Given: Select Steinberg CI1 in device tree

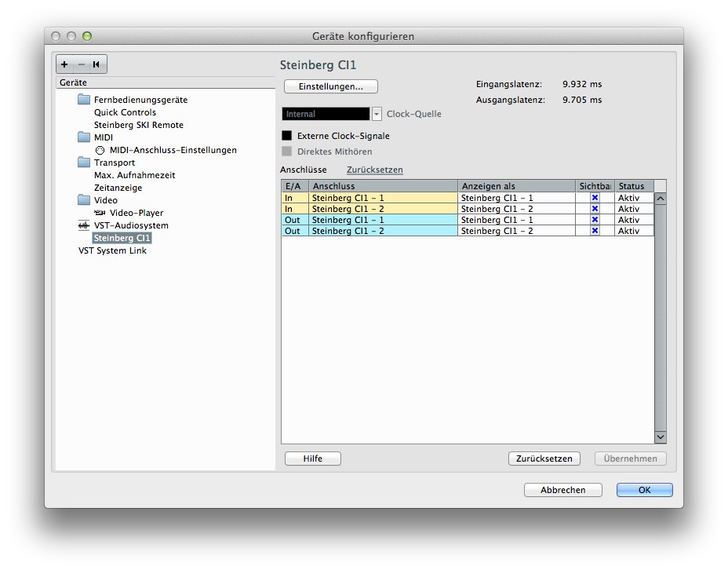Looking at the screenshot, I should tap(122, 238).
